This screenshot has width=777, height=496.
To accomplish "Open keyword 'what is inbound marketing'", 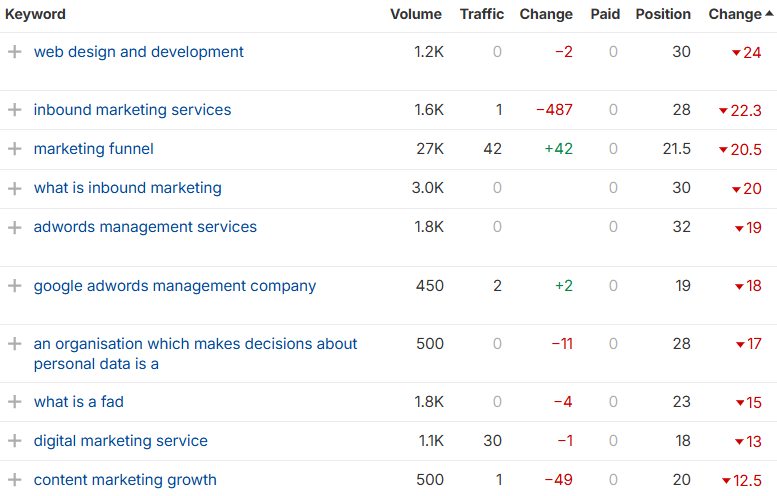I will click(128, 188).
